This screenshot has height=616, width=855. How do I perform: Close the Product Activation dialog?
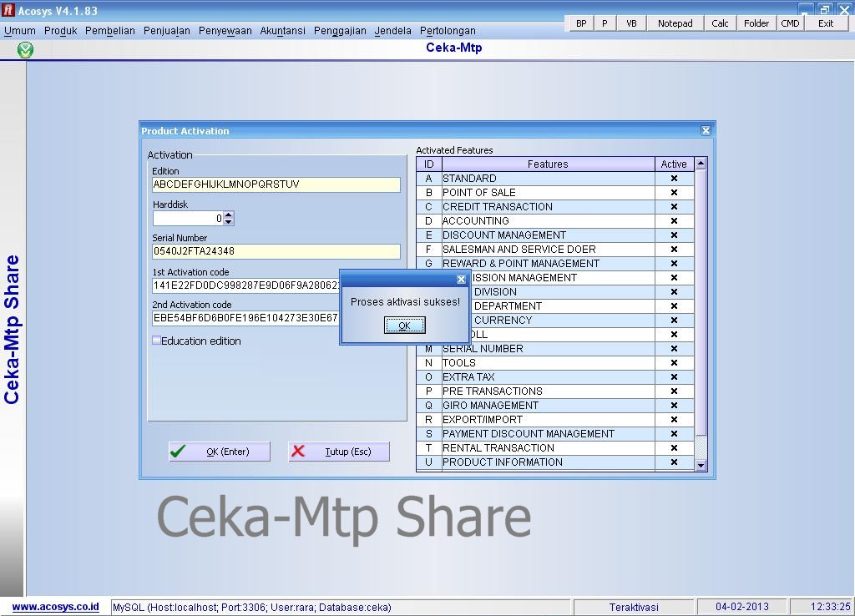(706, 131)
